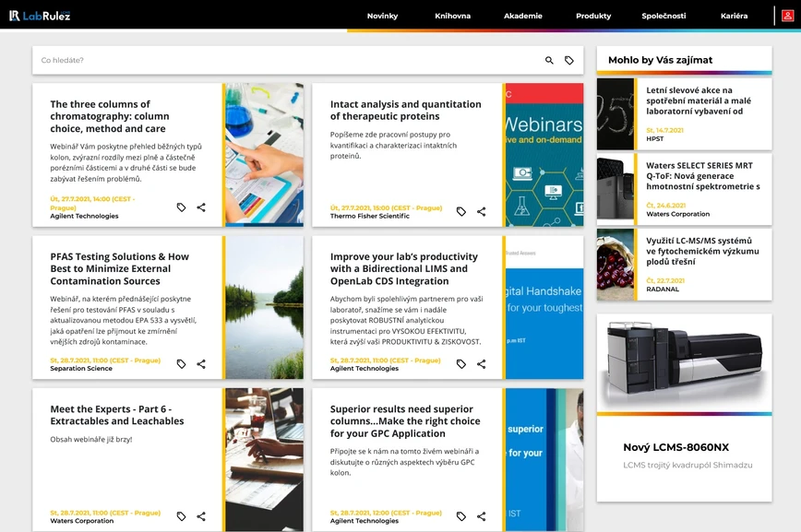Screen dimensions: 801x532
Task: Share the PFAS Testing Solutions webinar
Action: [201, 364]
